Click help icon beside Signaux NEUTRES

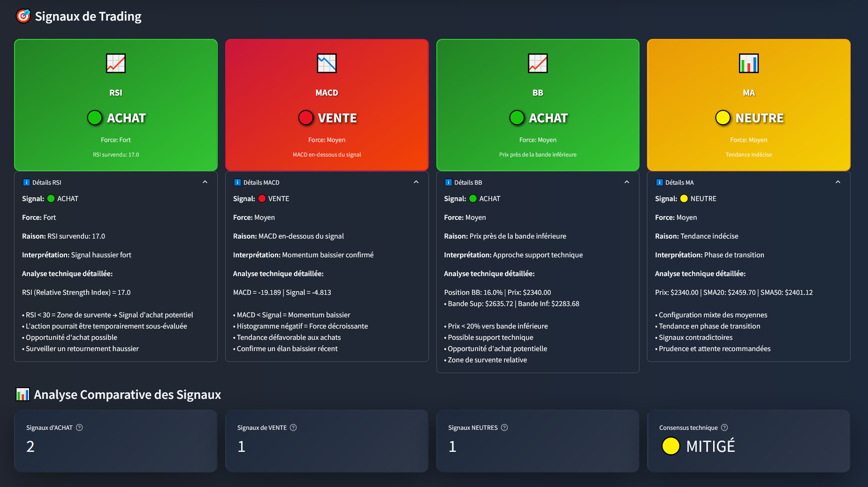pyautogui.click(x=504, y=427)
